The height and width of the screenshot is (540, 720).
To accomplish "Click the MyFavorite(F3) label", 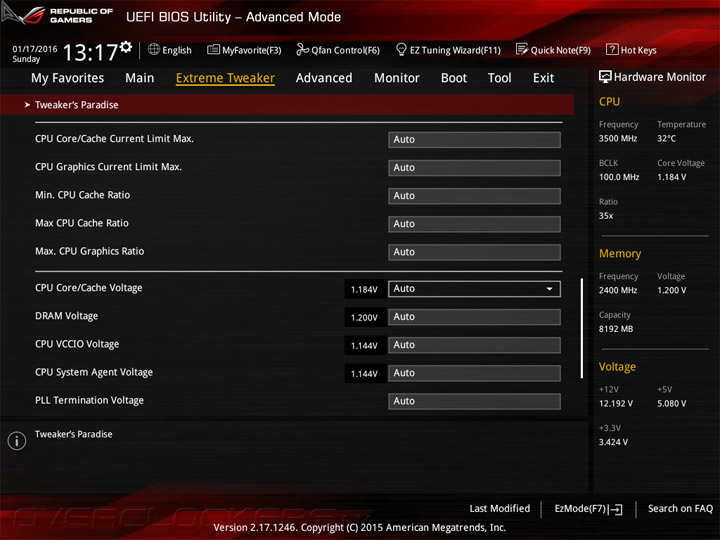I will point(252,50).
